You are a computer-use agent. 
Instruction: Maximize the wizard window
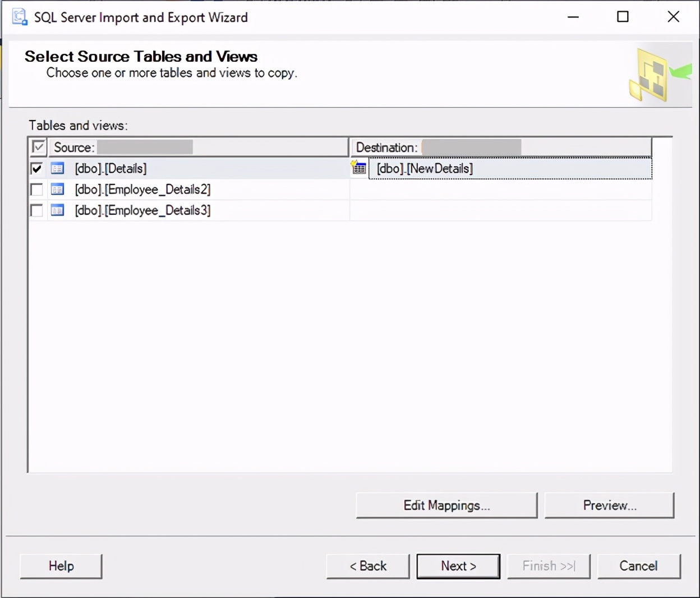click(623, 17)
